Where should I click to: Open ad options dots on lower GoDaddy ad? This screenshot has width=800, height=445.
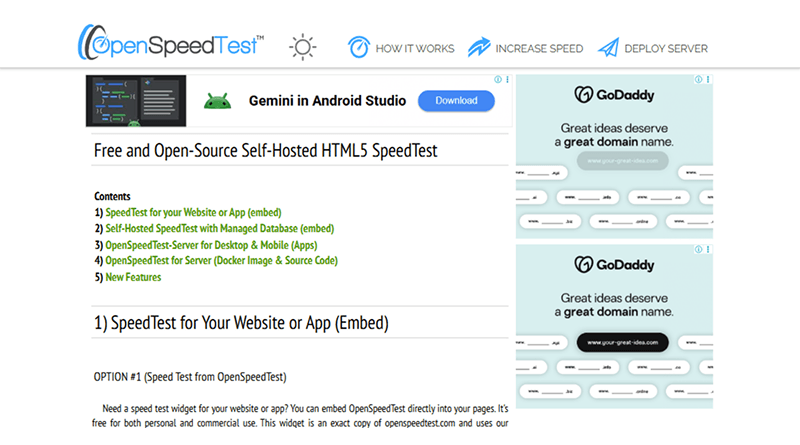(708, 249)
